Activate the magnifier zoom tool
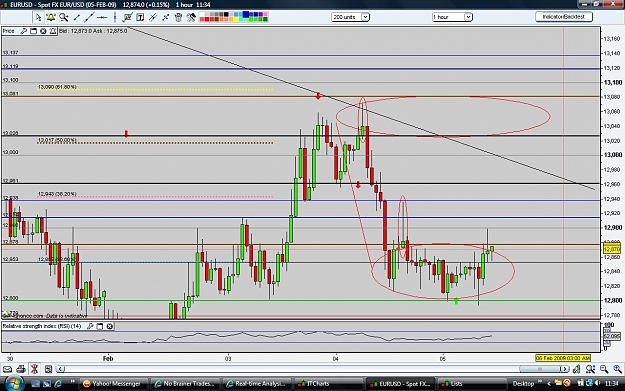 [x=63, y=17]
